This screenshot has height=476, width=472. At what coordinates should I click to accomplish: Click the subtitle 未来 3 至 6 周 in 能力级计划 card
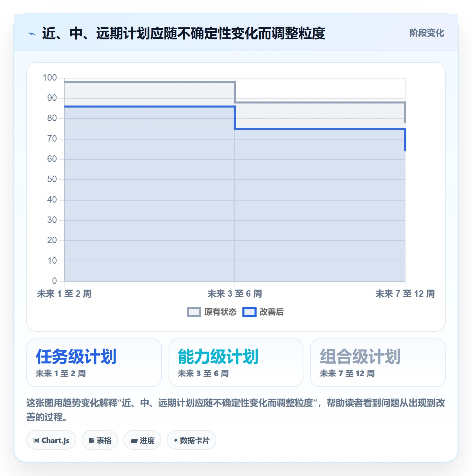203,374
